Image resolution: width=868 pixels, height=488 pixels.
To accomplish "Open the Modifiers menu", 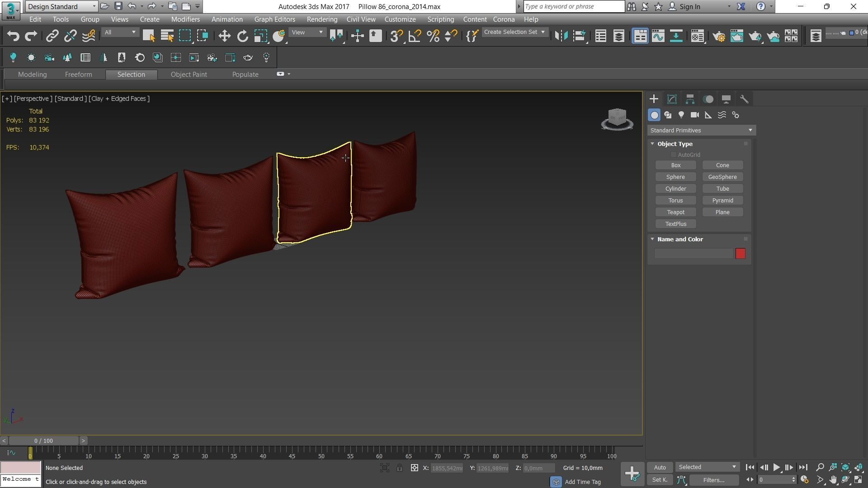I will [x=185, y=19].
